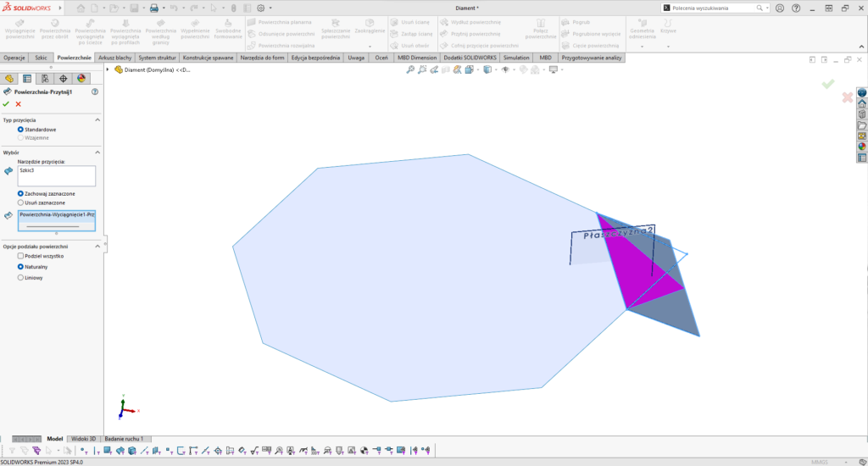This screenshot has height=466, width=868.
Task: Open help for the Powierzchnia-Przytnij1 panel
Action: tap(94, 91)
